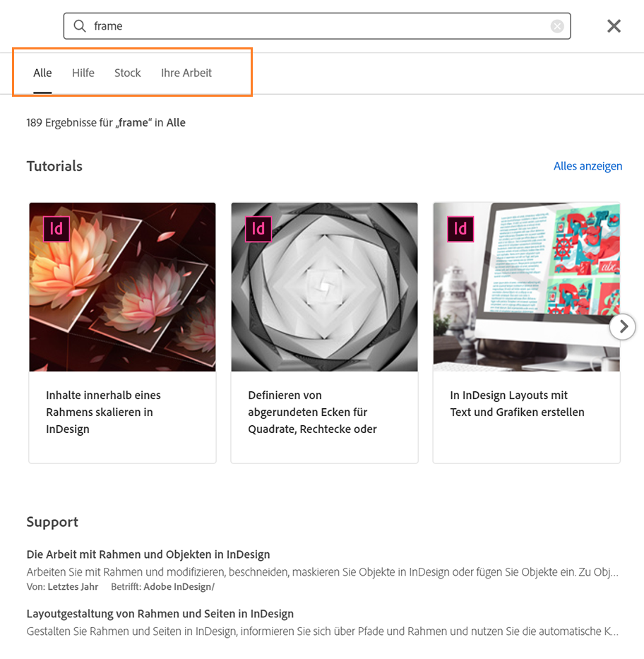Click the magnifying glass search icon
The image size is (644, 659).
tap(80, 26)
